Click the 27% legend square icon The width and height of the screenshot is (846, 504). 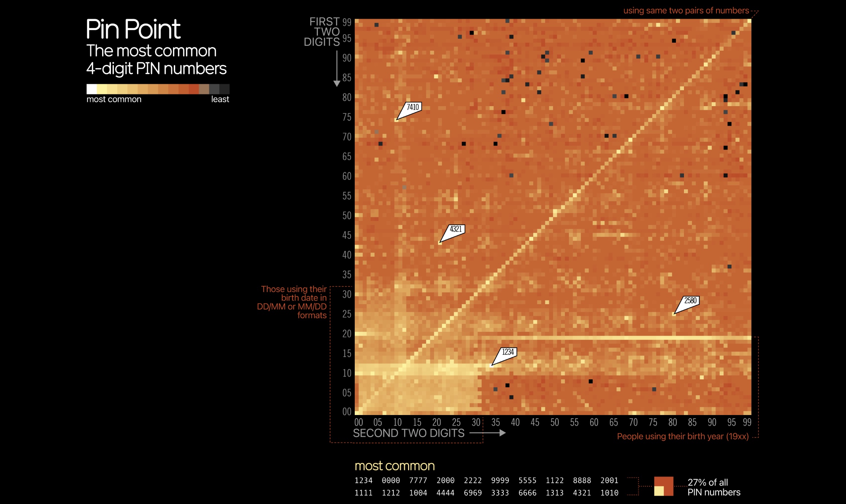pos(664,486)
